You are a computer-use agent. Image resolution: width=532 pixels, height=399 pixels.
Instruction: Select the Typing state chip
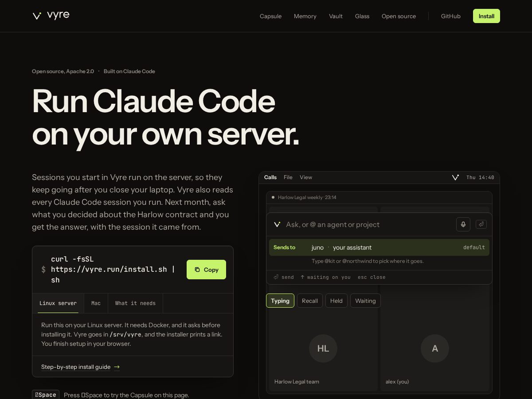(x=280, y=301)
